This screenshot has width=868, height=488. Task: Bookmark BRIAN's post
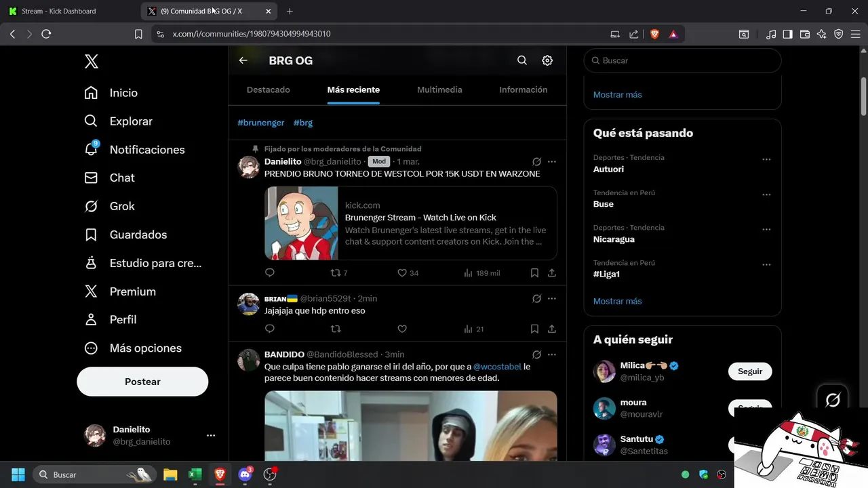coord(534,329)
